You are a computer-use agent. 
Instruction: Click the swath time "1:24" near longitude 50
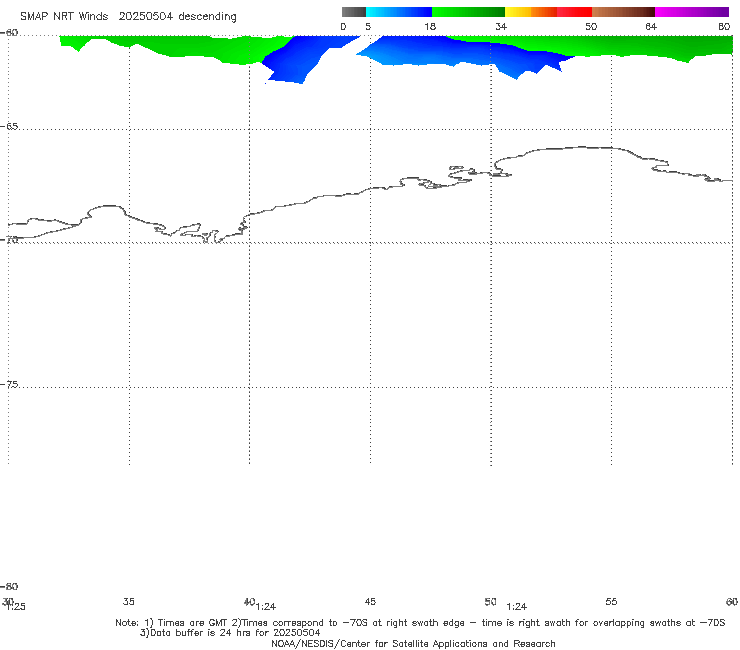click(x=517, y=607)
